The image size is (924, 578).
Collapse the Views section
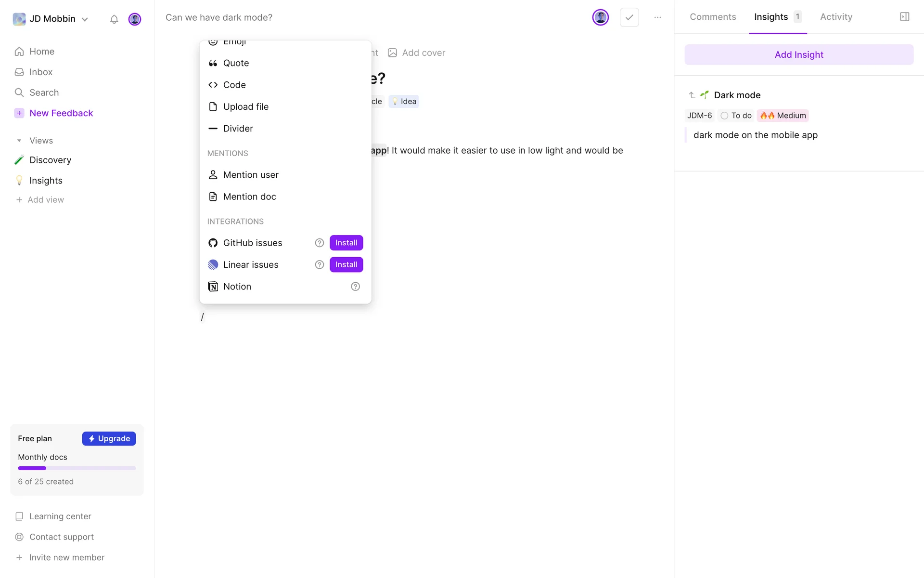19,141
